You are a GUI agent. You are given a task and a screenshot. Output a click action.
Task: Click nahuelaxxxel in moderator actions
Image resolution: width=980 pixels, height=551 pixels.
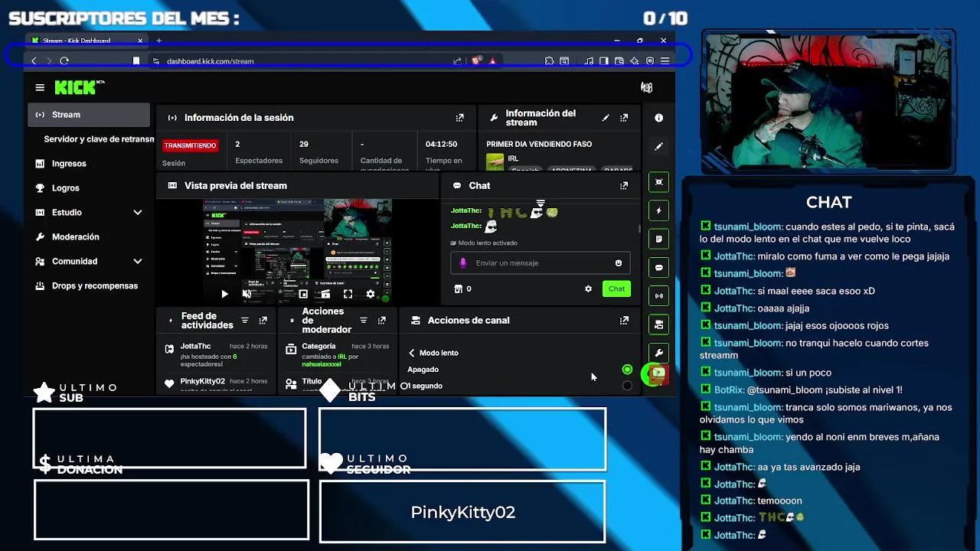tap(322, 365)
